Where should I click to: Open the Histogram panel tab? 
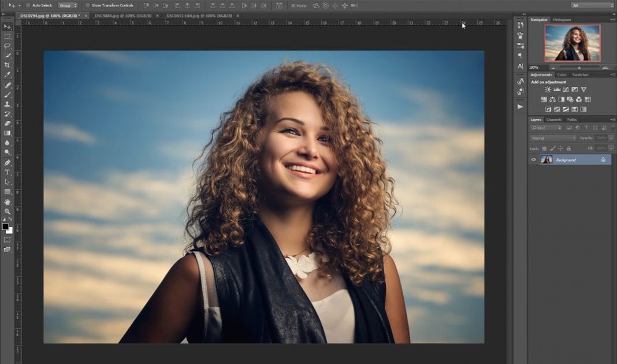click(x=562, y=20)
